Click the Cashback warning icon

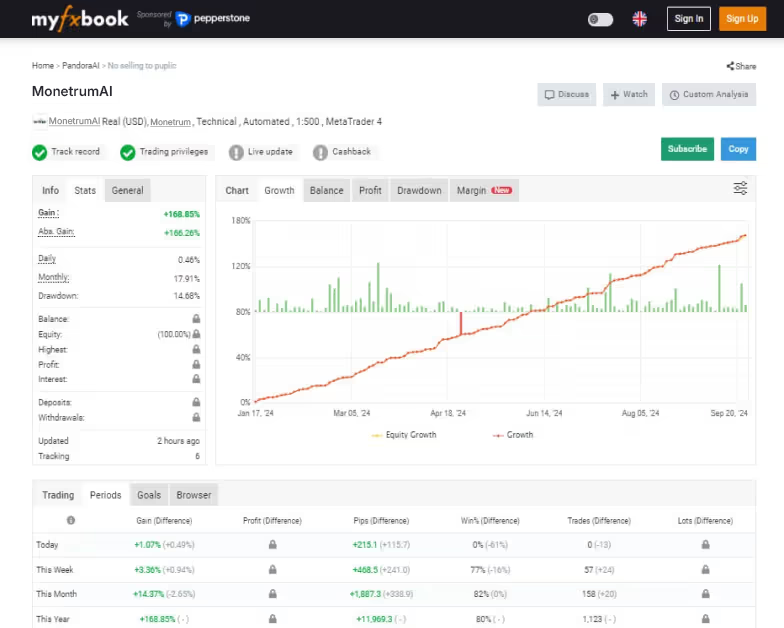pyautogui.click(x=320, y=152)
